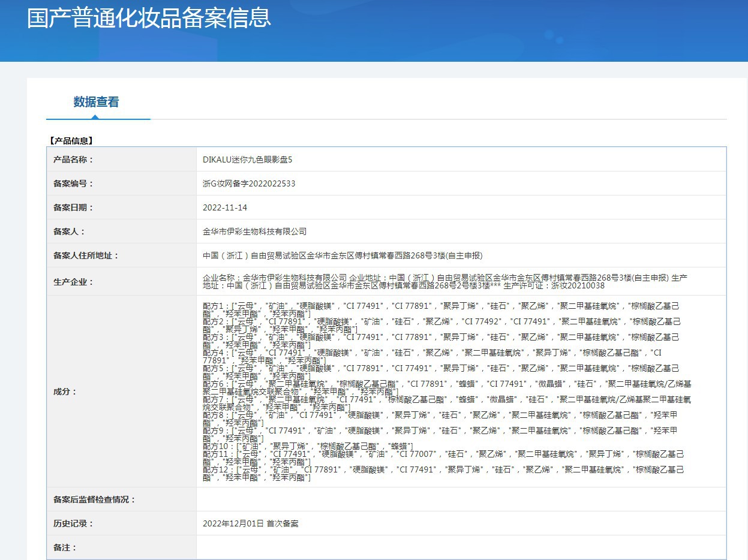Select the 配方2 ingredient line
The height and width of the screenshot is (560, 748).
point(441,326)
